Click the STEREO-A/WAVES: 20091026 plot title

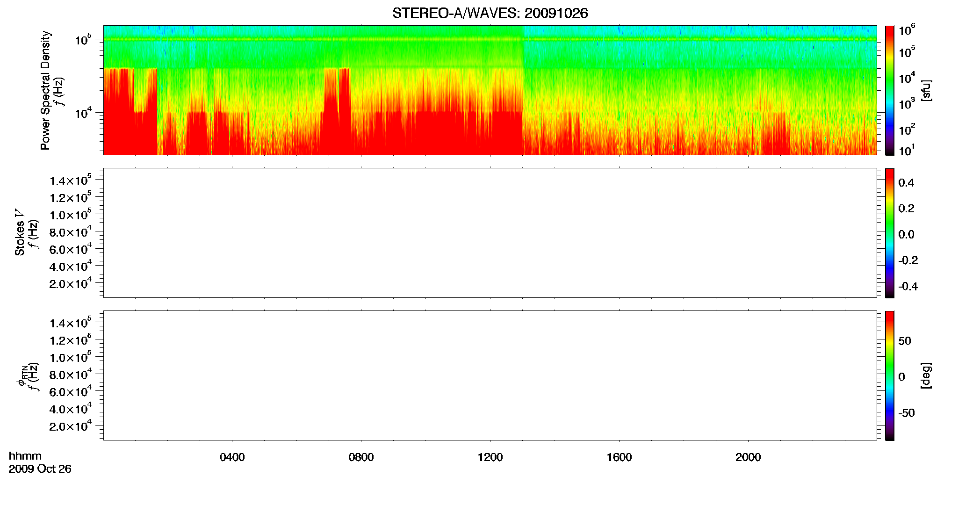pos(490,13)
